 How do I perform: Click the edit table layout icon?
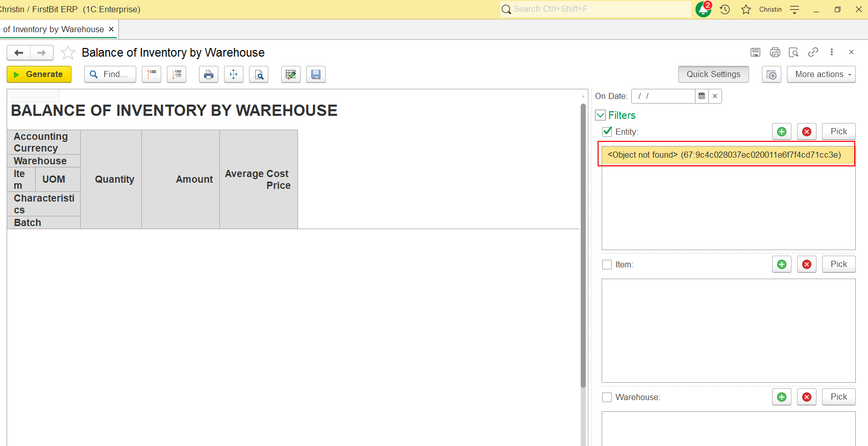[290, 75]
